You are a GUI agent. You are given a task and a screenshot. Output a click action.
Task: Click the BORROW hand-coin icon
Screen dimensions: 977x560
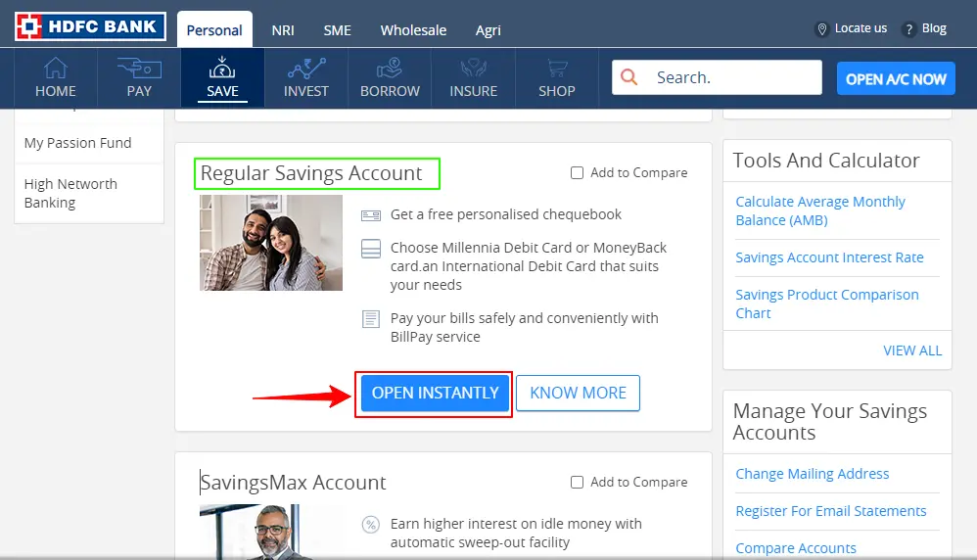390,68
